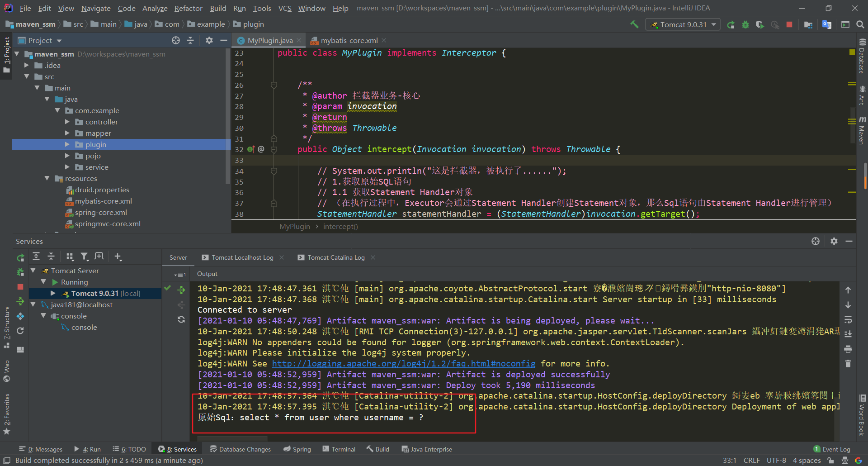Open the Refactor menu
The height and width of the screenshot is (466, 868).
(188, 8)
